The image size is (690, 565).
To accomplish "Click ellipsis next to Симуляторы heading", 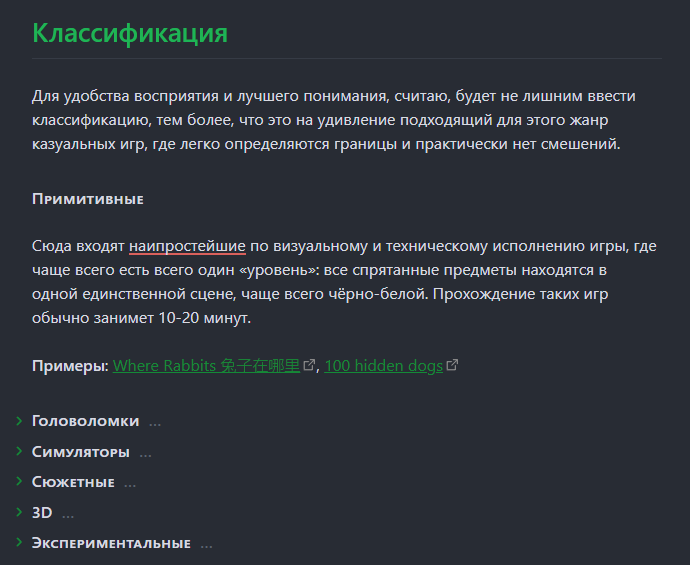I will coord(145,454).
